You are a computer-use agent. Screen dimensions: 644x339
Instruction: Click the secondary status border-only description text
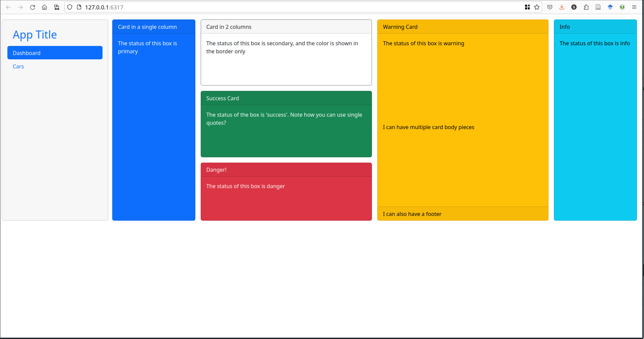coord(282,47)
